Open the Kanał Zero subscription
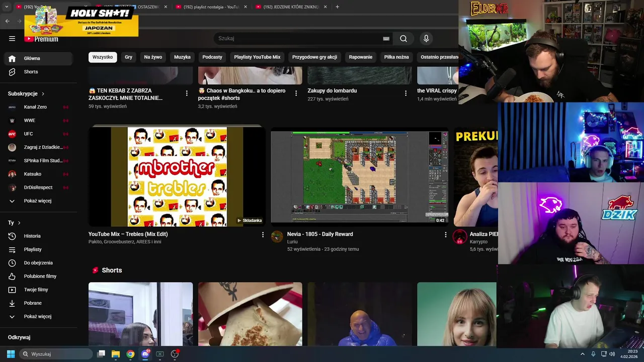The image size is (644, 362). pos(38,107)
